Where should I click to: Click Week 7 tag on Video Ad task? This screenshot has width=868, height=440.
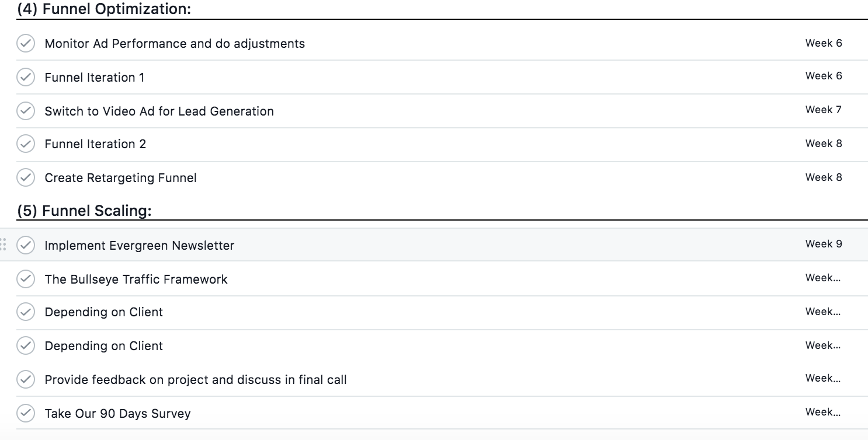tap(824, 110)
